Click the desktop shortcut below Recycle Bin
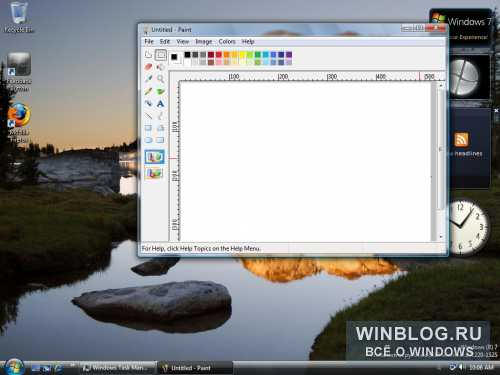This screenshot has height=375, width=500. click(19, 72)
